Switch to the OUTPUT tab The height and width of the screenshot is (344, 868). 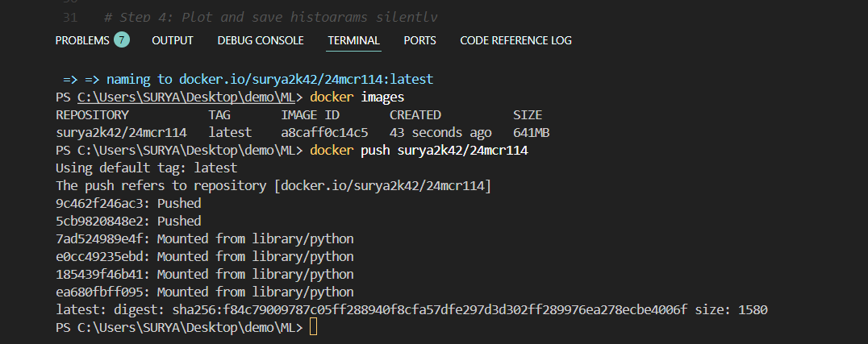173,40
